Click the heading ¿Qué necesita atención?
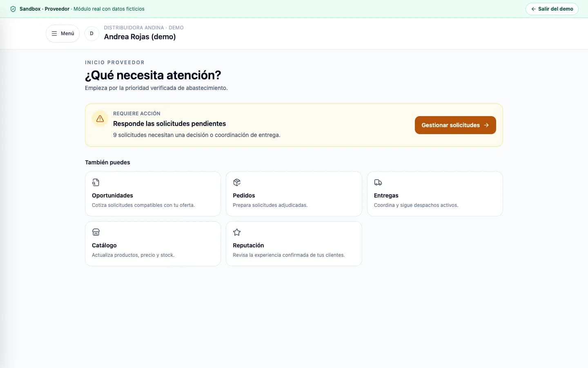 coord(153,75)
